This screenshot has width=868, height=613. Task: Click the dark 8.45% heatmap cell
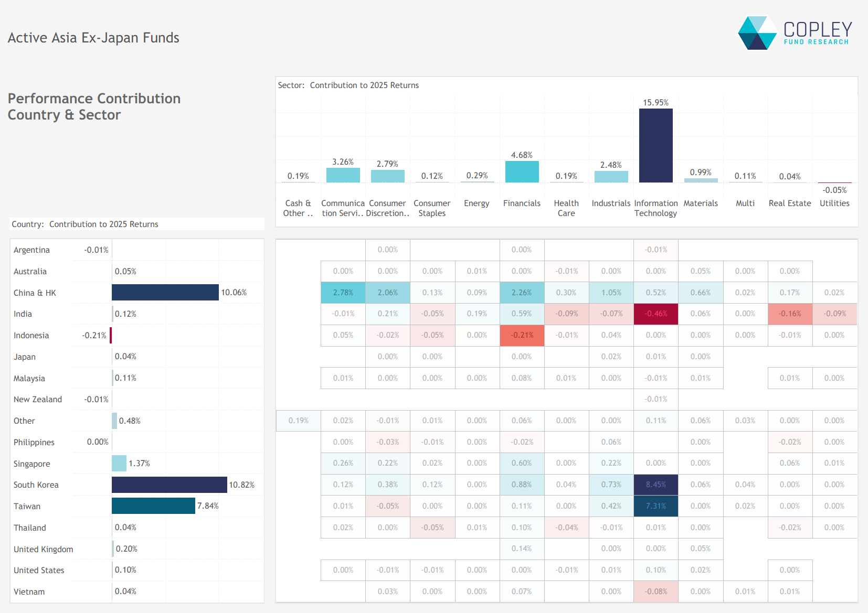[x=655, y=485]
